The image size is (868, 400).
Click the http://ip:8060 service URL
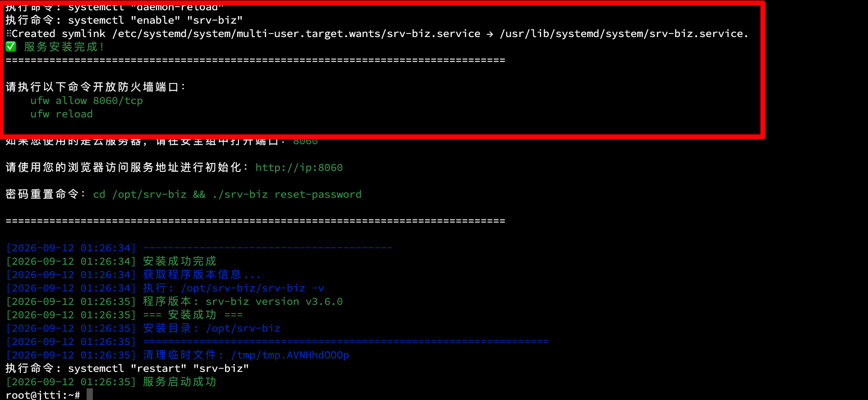(299, 167)
